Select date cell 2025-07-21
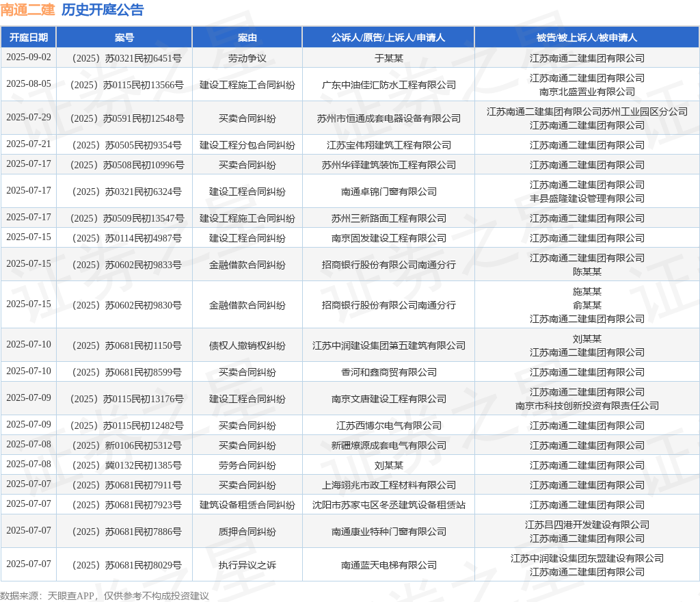 [29, 144]
